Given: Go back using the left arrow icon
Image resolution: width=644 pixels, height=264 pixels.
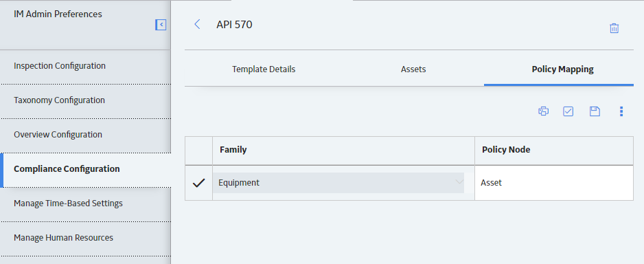Looking at the screenshot, I should (x=197, y=24).
